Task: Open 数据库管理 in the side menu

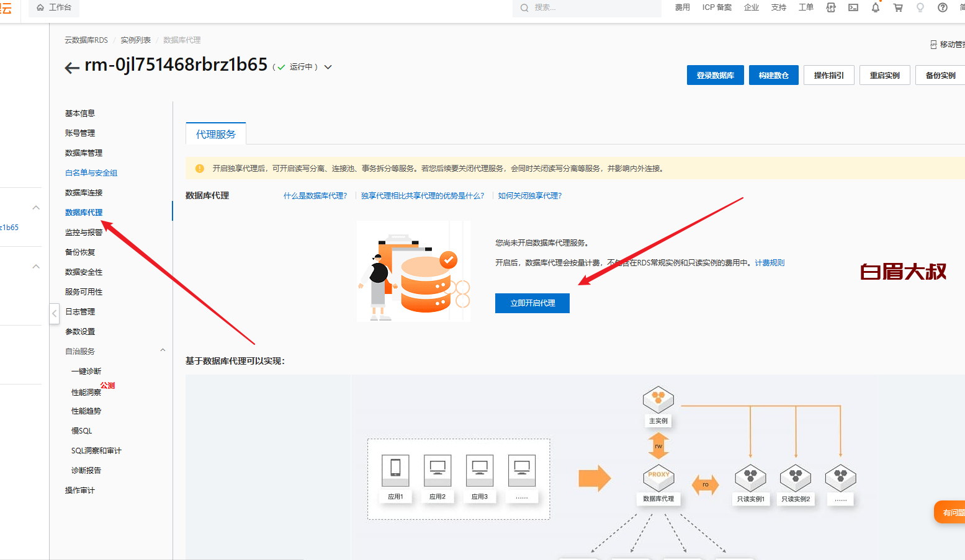Action: pos(84,153)
